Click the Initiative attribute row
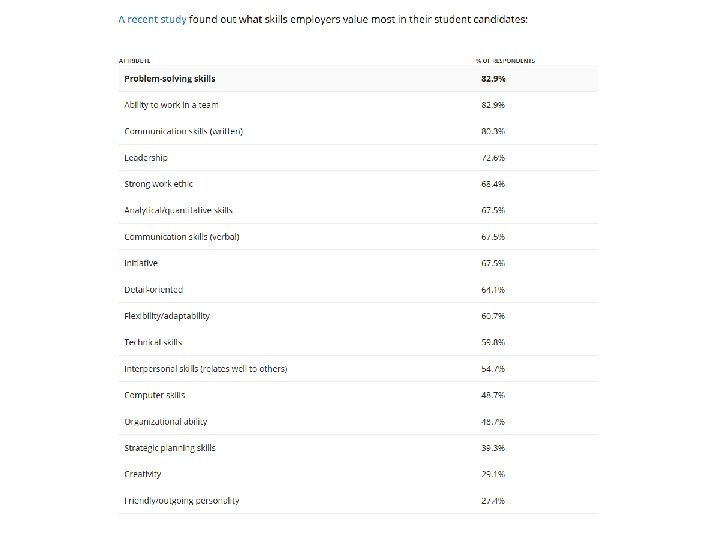720x540 pixels. (x=141, y=263)
